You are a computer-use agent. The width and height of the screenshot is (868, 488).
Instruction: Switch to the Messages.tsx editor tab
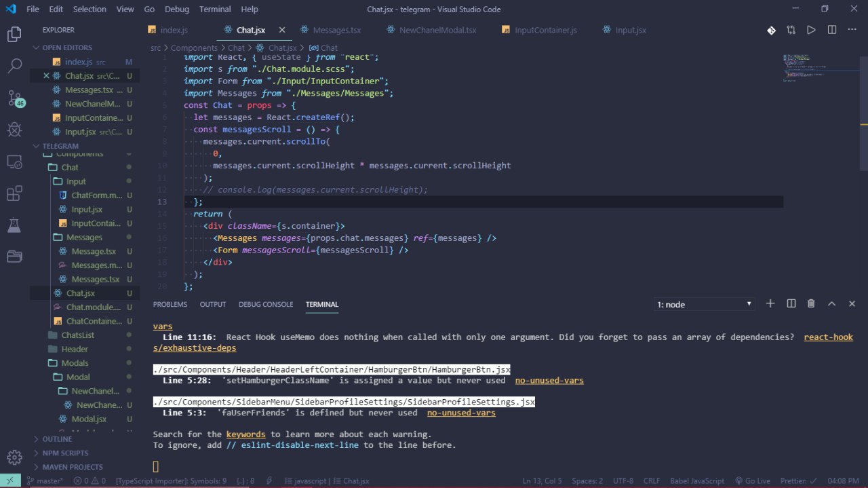pos(330,31)
